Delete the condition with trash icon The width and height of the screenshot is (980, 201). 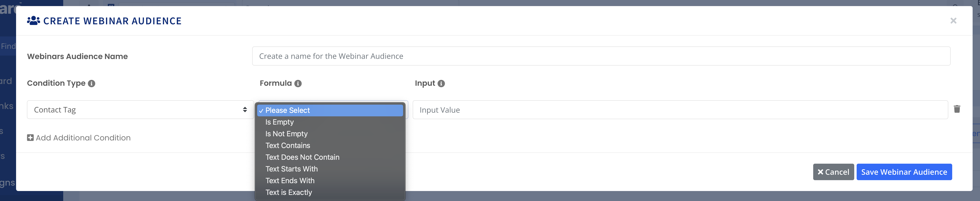point(957,109)
